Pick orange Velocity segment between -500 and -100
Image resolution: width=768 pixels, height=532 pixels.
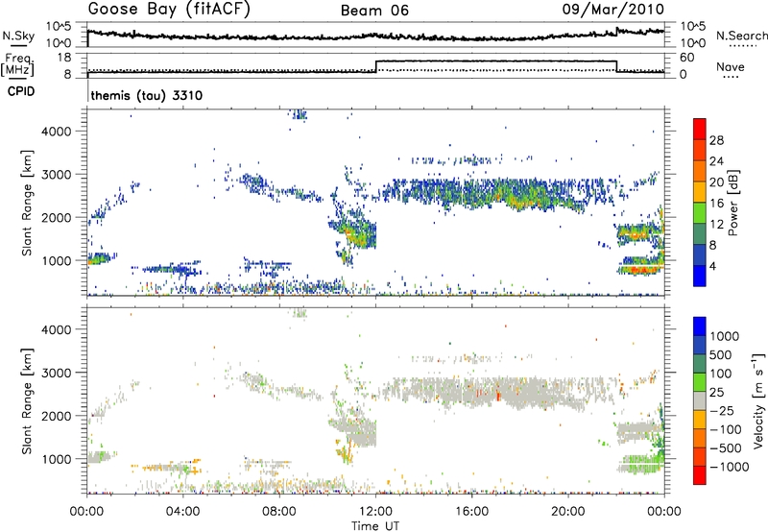point(700,438)
